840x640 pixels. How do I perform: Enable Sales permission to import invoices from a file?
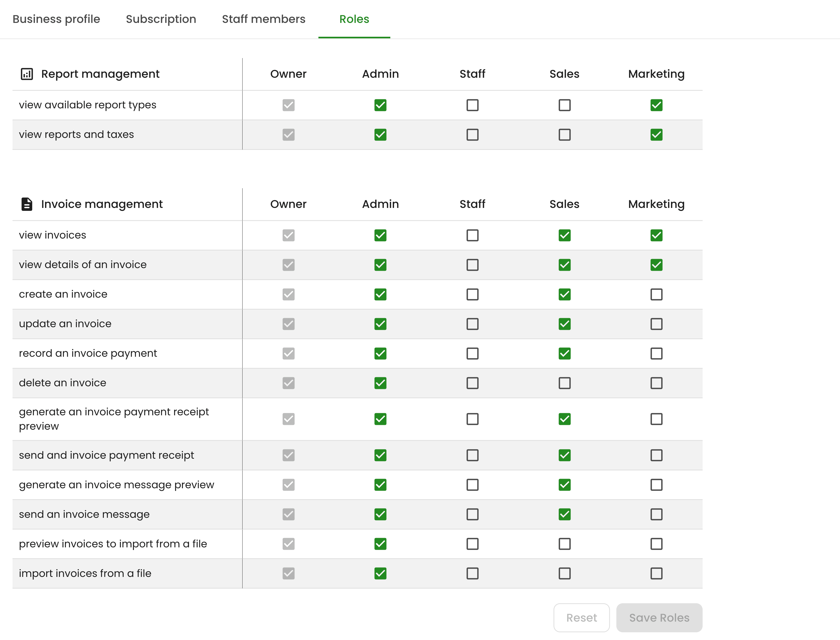pos(565,573)
